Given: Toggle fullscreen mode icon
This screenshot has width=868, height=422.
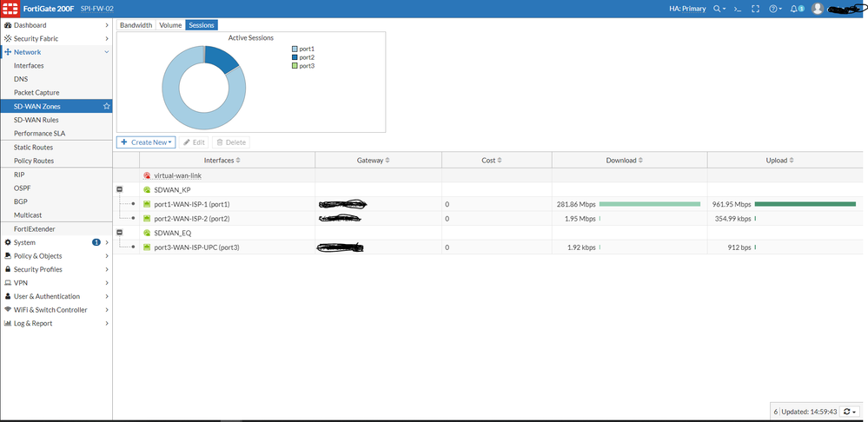Looking at the screenshot, I should coord(755,9).
